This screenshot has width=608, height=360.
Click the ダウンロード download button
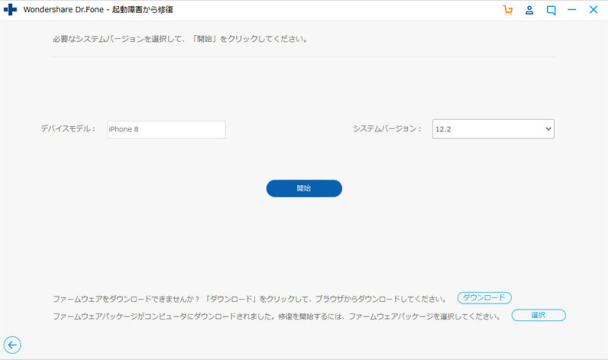click(484, 298)
